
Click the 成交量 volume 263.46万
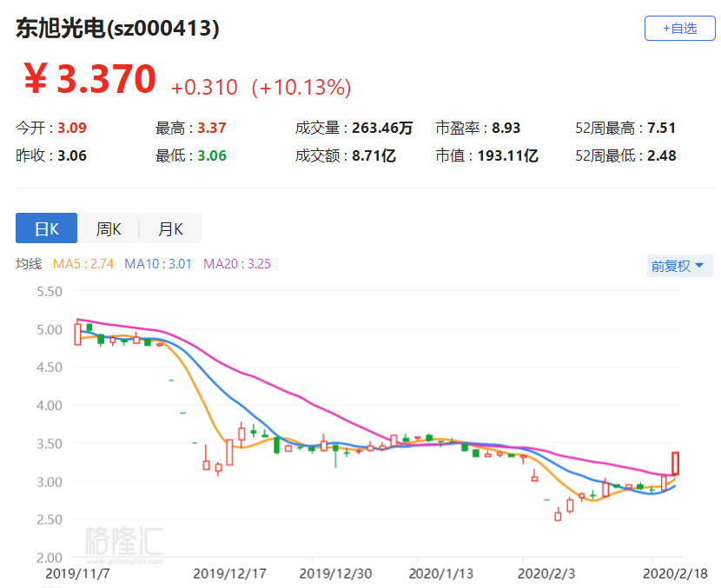click(x=382, y=128)
